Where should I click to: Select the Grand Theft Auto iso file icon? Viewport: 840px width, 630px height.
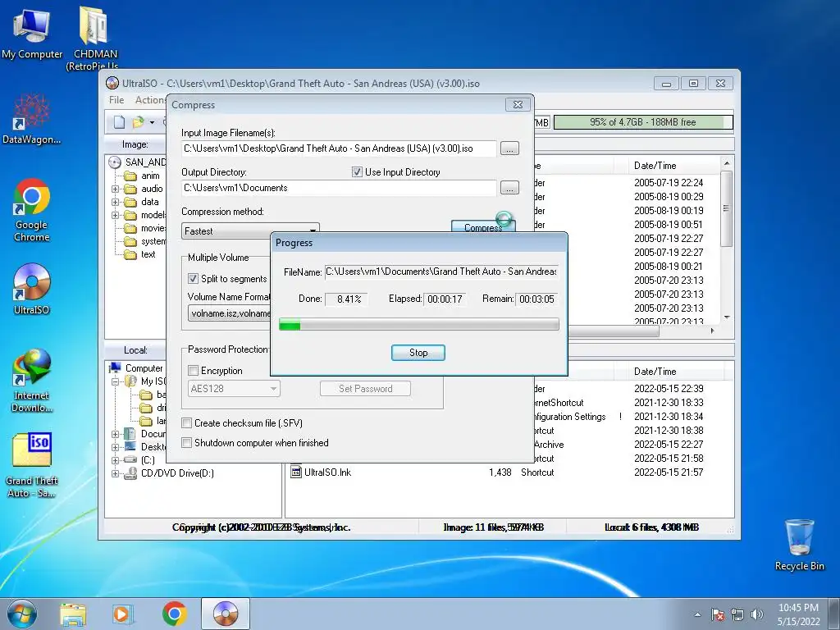point(32,465)
